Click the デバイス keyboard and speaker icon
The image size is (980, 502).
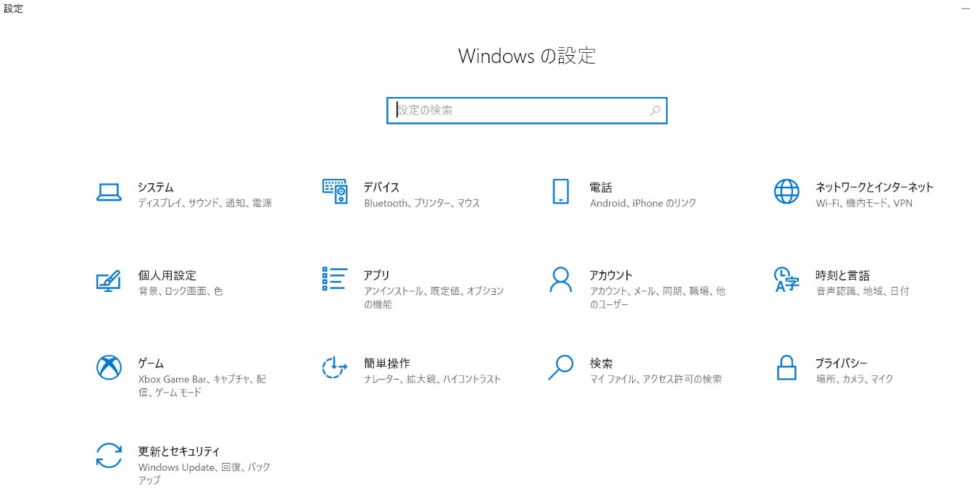pos(335,191)
